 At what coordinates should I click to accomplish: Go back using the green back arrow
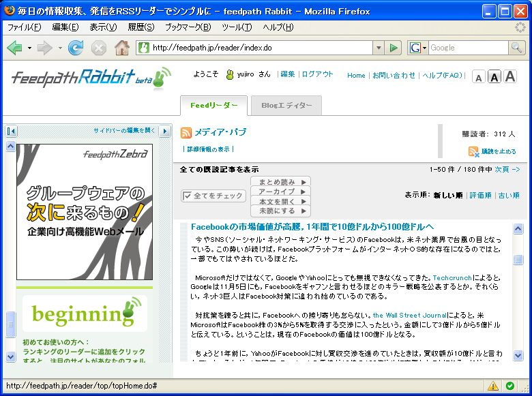coord(14,48)
